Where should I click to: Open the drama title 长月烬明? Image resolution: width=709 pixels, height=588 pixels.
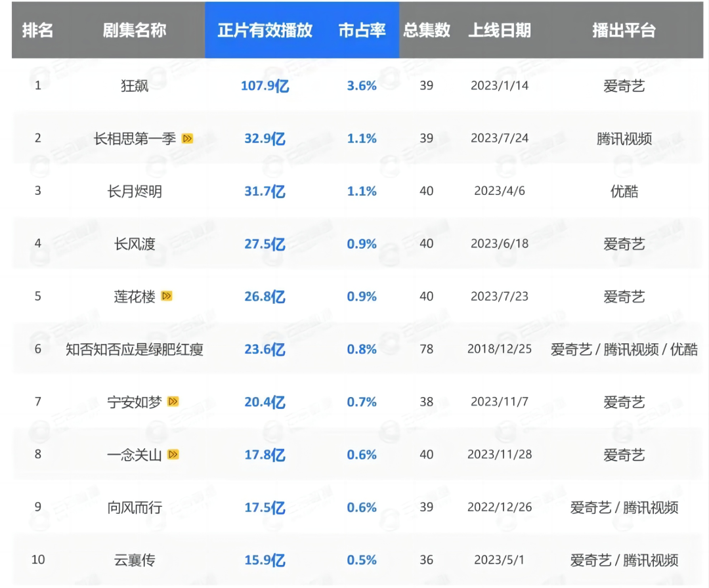click(x=135, y=192)
